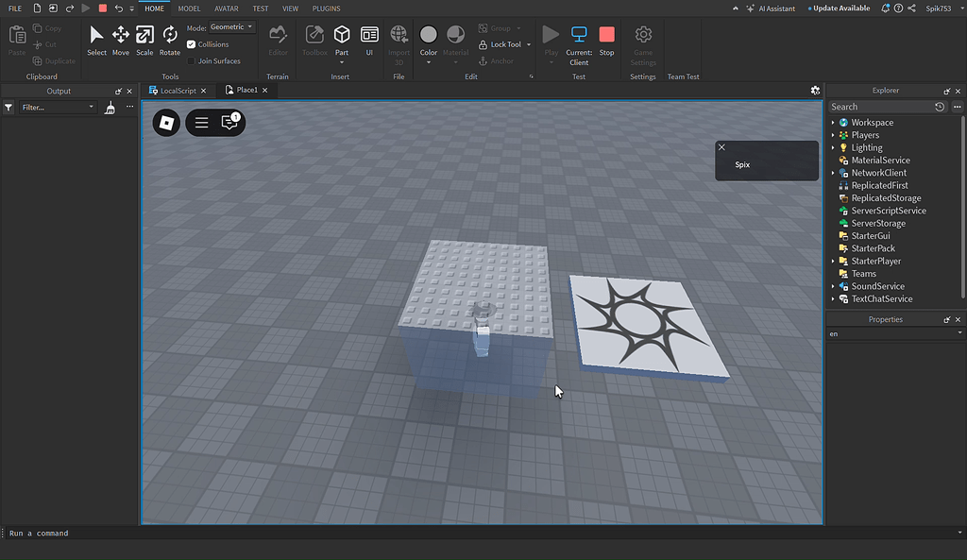
Task: Open the Material picker
Action: tap(456, 42)
